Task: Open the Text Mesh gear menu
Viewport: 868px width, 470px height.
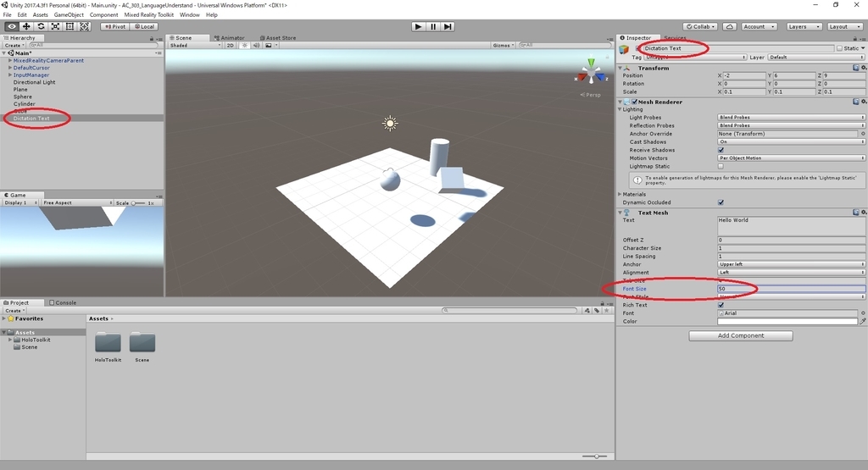Action: pyautogui.click(x=863, y=213)
